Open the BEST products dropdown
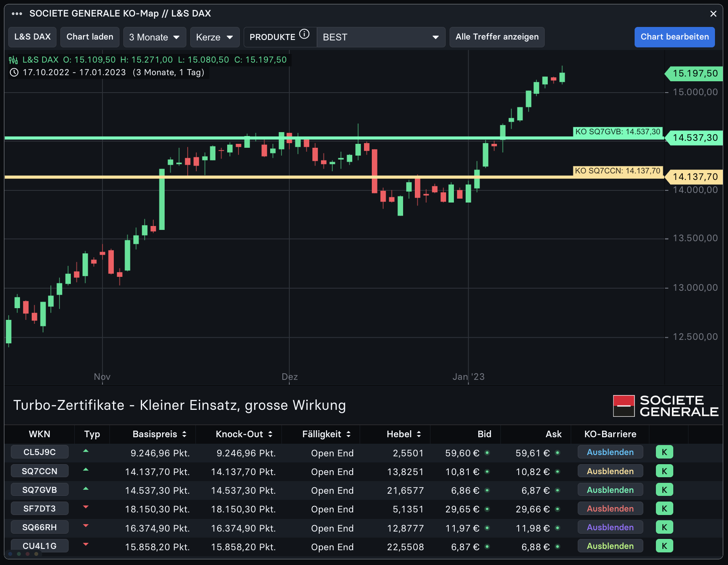The width and height of the screenshot is (728, 565). [x=381, y=37]
